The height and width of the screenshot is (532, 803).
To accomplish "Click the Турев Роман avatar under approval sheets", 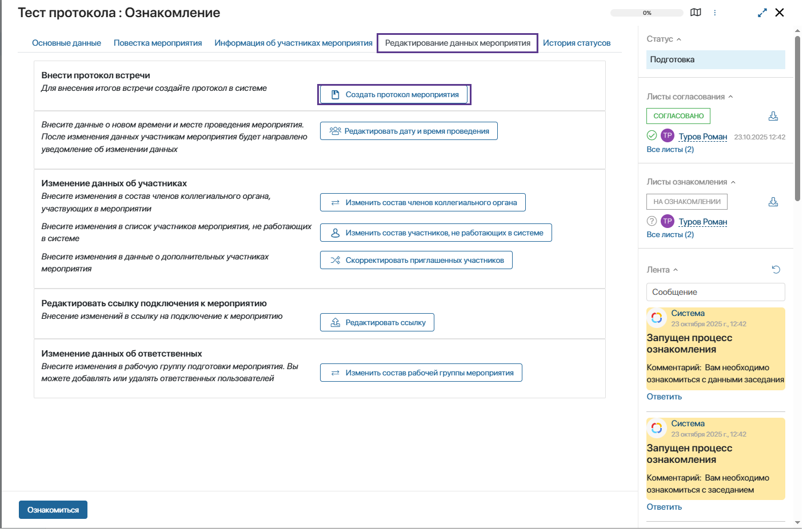I will tap(668, 136).
